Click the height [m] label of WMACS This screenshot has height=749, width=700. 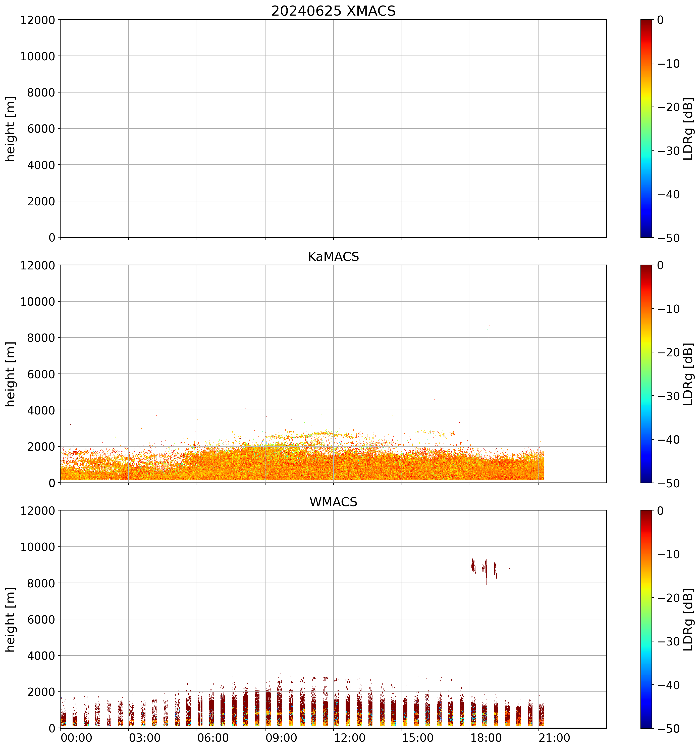(11, 619)
